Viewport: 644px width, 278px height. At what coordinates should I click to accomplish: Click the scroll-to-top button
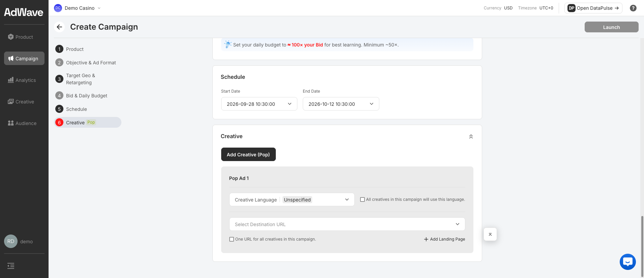point(490,234)
